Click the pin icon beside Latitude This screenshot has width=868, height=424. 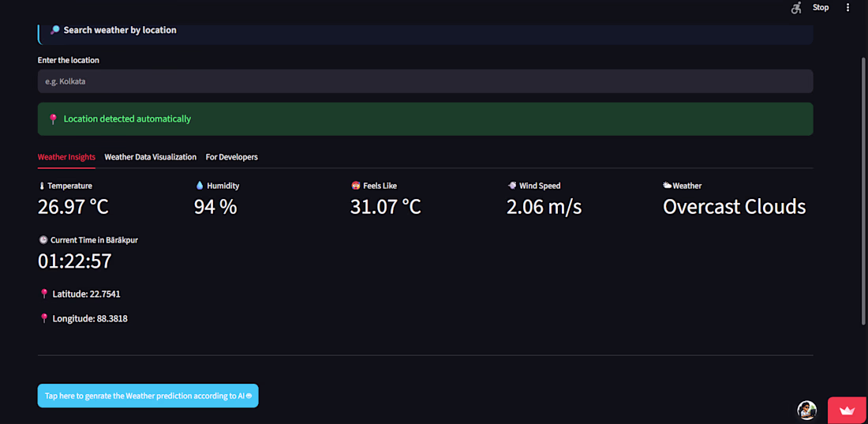coord(44,294)
